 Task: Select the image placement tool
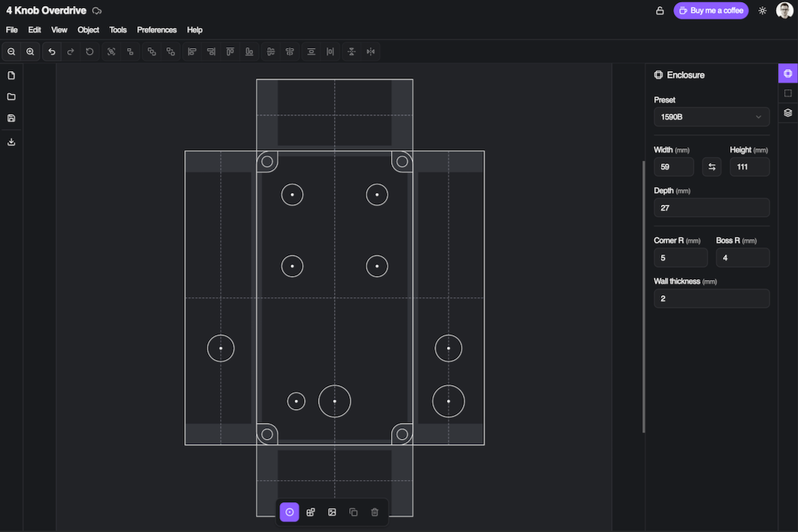(332, 512)
